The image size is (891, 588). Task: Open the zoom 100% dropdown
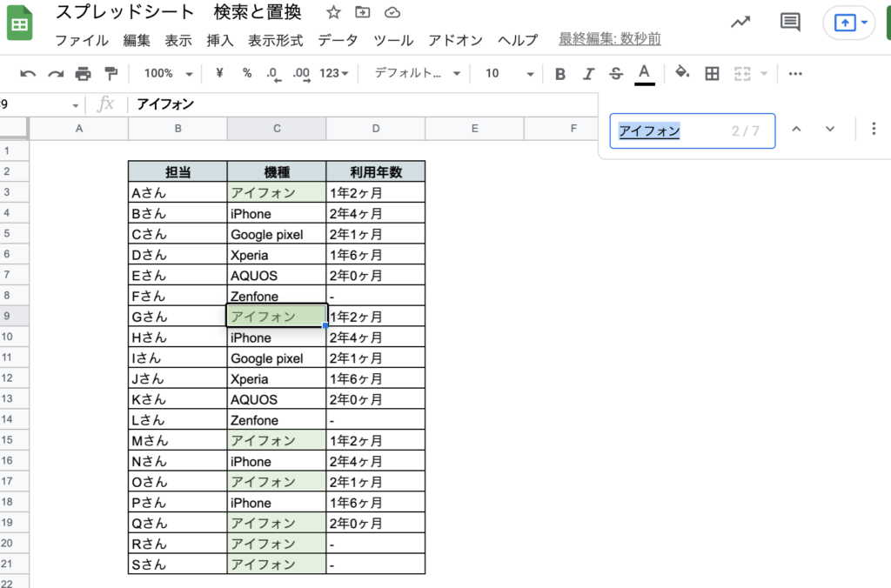(168, 73)
